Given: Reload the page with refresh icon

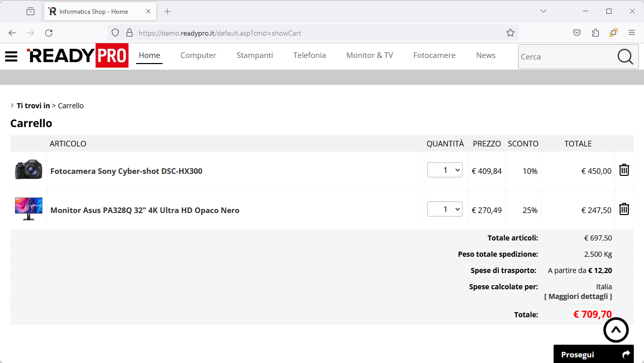Looking at the screenshot, I should click(49, 33).
